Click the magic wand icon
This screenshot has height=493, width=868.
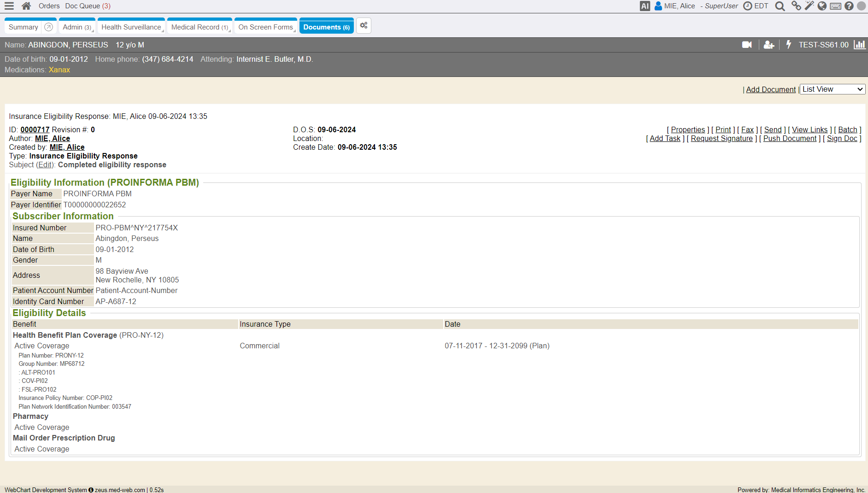(x=809, y=6)
